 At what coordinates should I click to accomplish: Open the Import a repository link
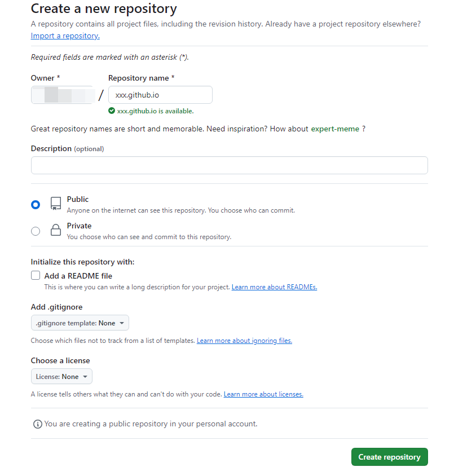coord(65,36)
